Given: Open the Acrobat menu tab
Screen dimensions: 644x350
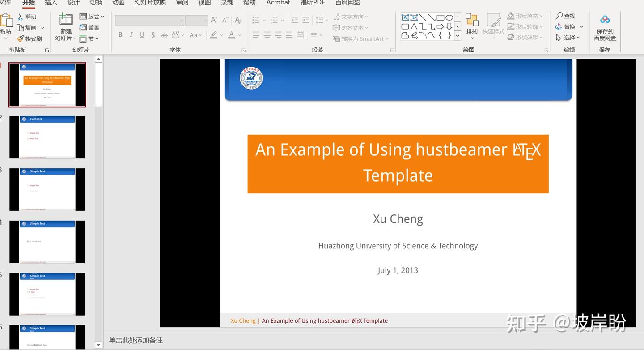Looking at the screenshot, I should pos(278,3).
